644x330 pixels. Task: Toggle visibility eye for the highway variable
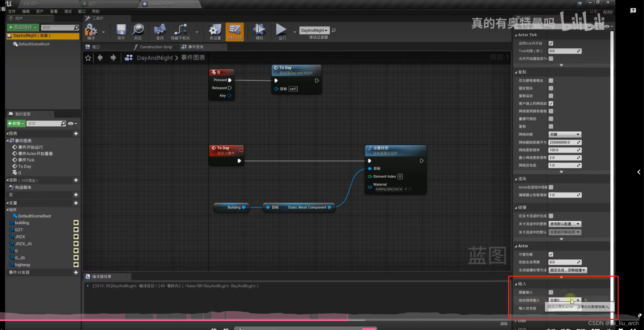pyautogui.click(x=76, y=265)
